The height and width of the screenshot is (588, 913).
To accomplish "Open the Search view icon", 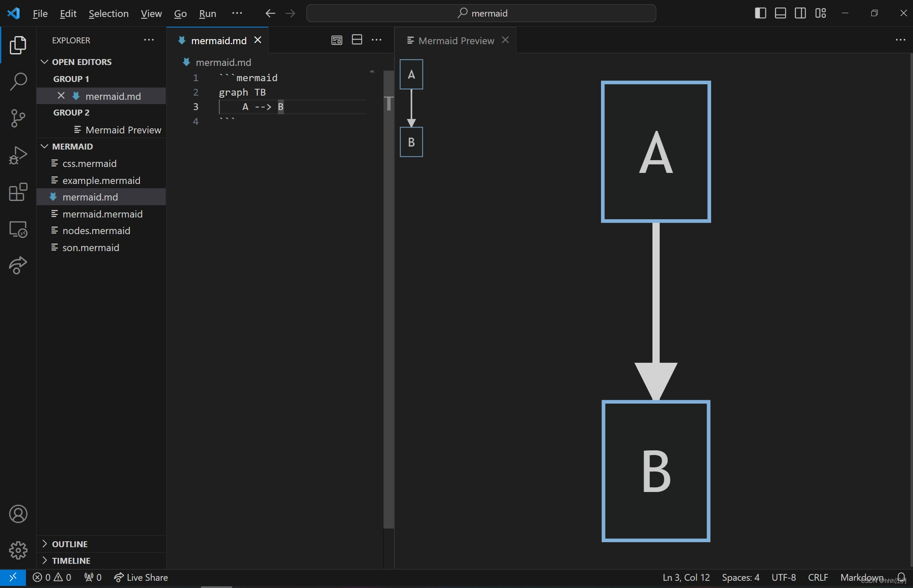I will 18,81.
